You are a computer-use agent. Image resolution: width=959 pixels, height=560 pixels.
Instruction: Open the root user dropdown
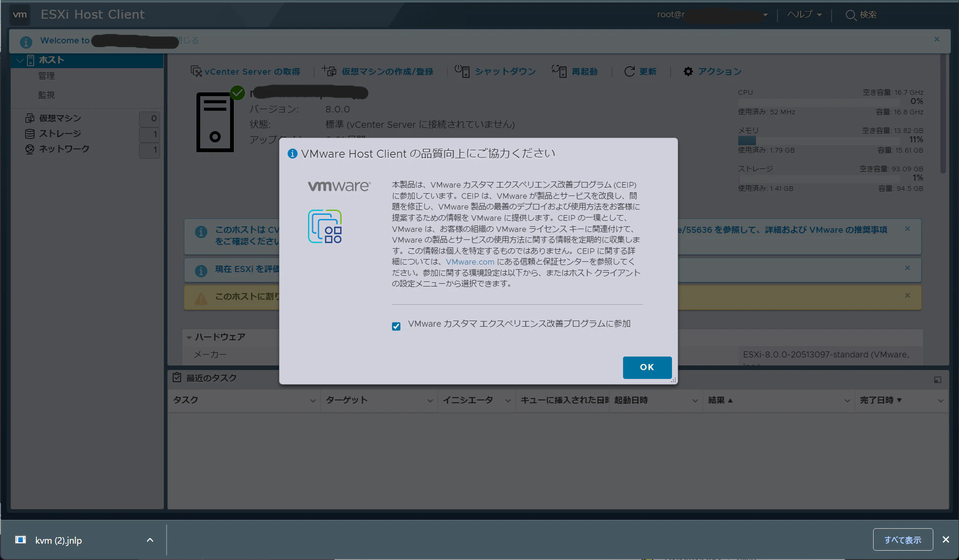pos(766,15)
